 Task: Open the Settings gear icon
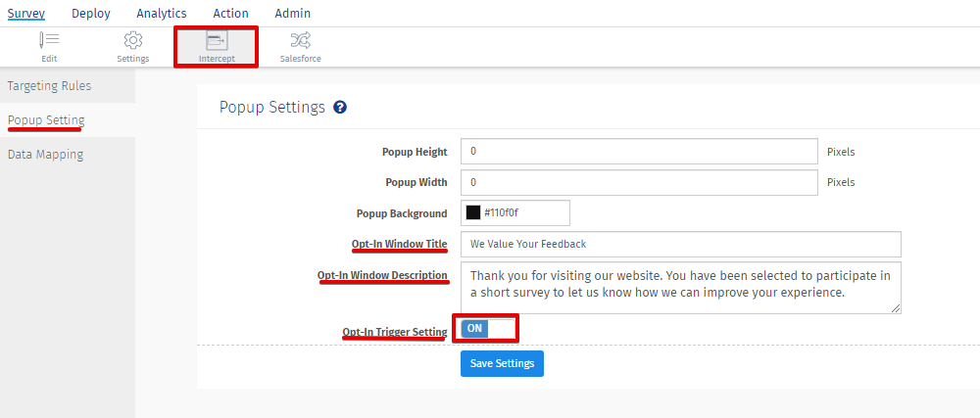click(133, 40)
